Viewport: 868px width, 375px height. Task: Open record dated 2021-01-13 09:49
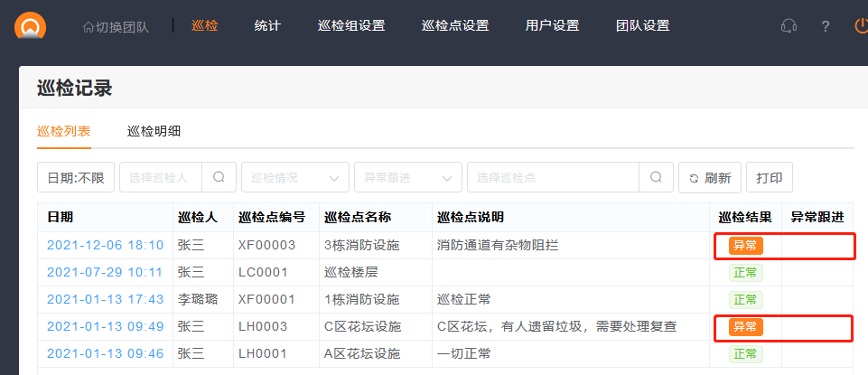[105, 326]
